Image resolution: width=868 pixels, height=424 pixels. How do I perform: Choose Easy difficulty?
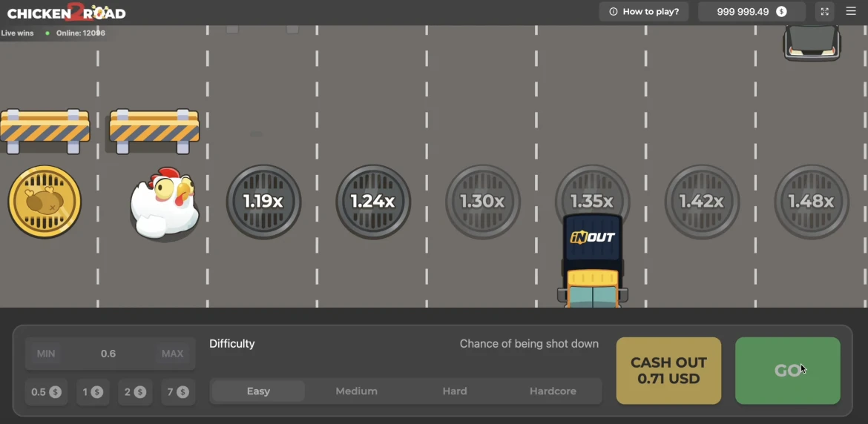click(258, 391)
